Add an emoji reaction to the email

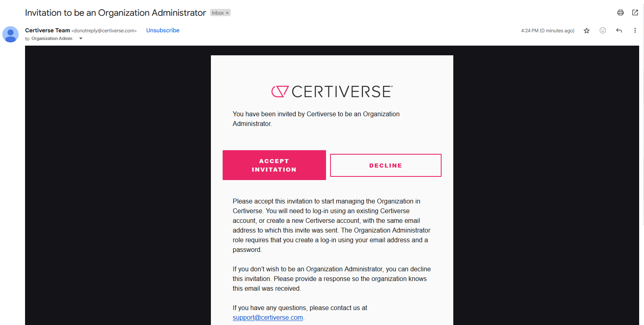[603, 30]
